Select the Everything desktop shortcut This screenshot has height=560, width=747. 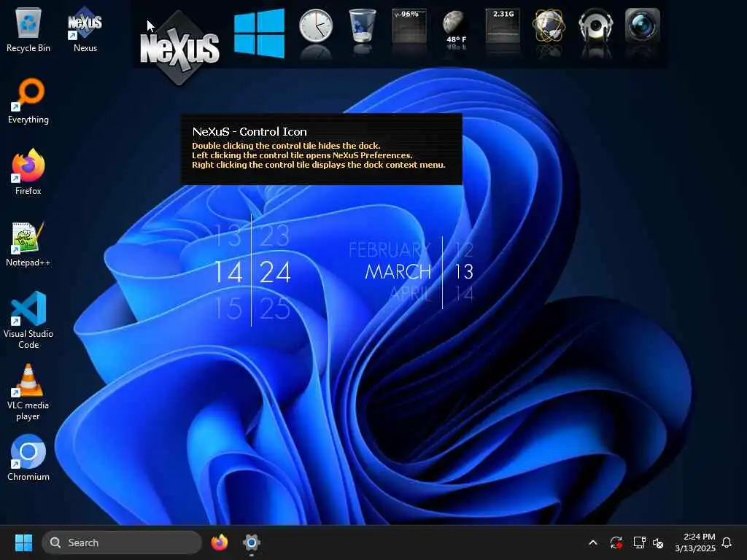28,101
